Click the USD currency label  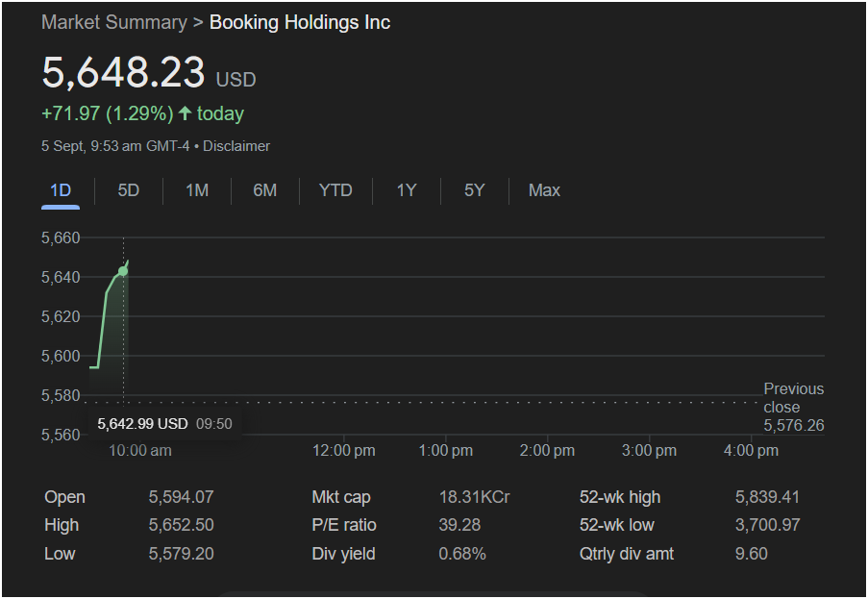click(x=236, y=80)
